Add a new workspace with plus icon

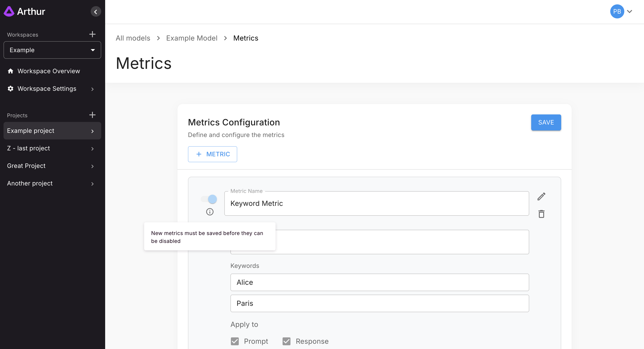pyautogui.click(x=92, y=34)
